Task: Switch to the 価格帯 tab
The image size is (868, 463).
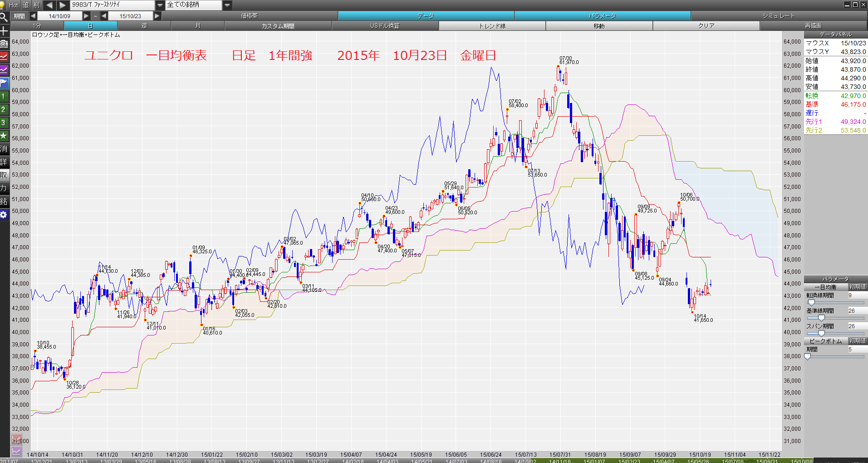Action: coord(250,16)
